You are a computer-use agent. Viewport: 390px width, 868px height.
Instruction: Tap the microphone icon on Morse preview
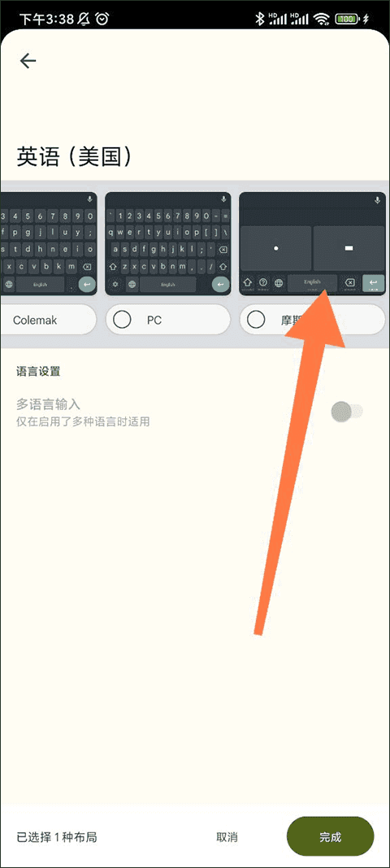[x=377, y=199]
